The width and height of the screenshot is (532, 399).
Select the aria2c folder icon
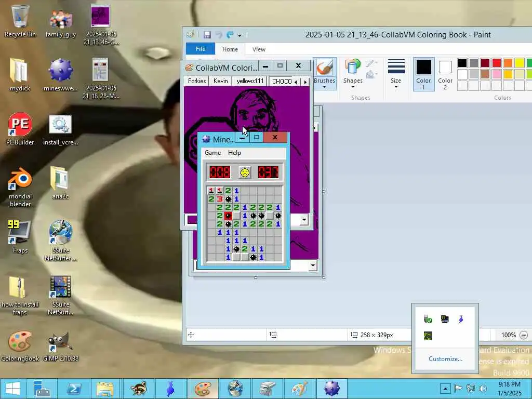[x=60, y=182]
